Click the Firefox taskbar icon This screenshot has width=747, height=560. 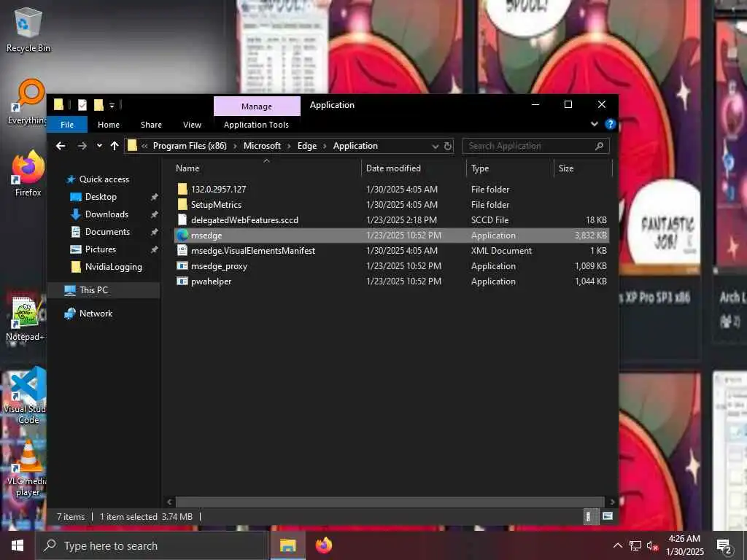tap(323, 545)
